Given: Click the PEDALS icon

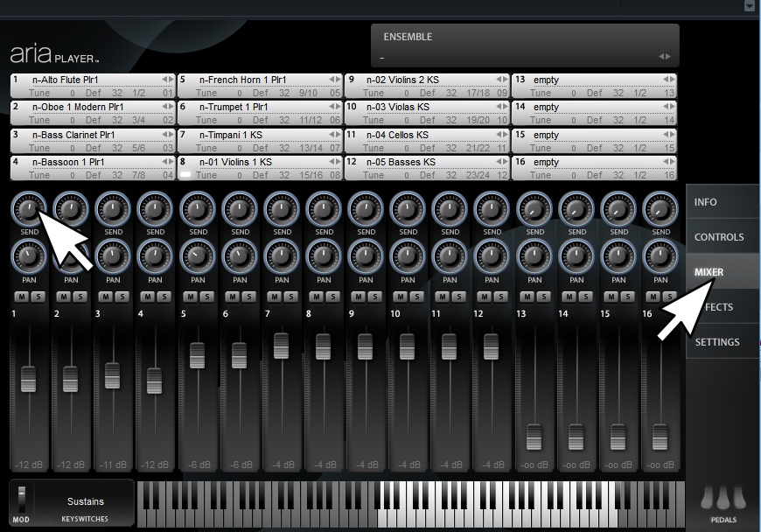Looking at the screenshot, I should [x=723, y=498].
